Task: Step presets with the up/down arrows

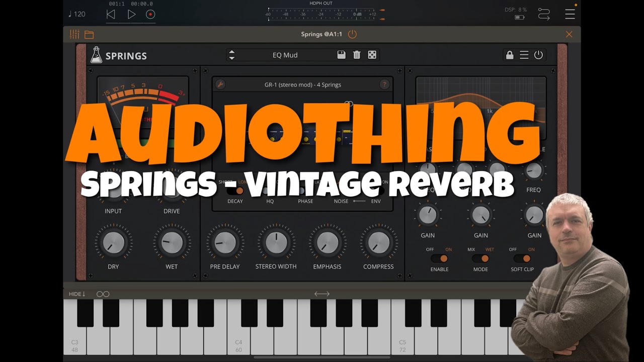Action: tap(231, 55)
